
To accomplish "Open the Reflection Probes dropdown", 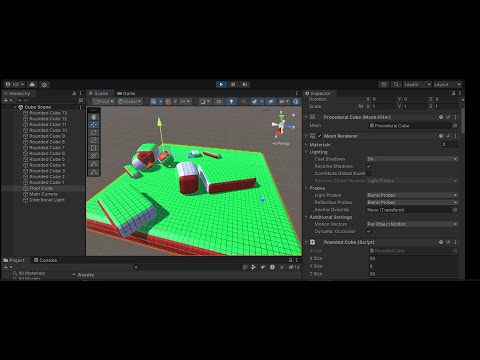I will 412,202.
